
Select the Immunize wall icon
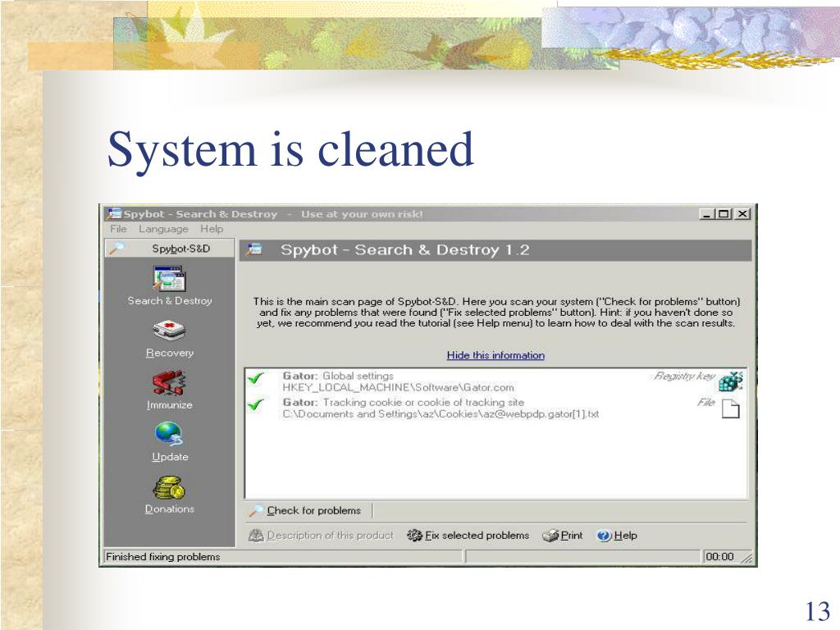pyautogui.click(x=169, y=383)
